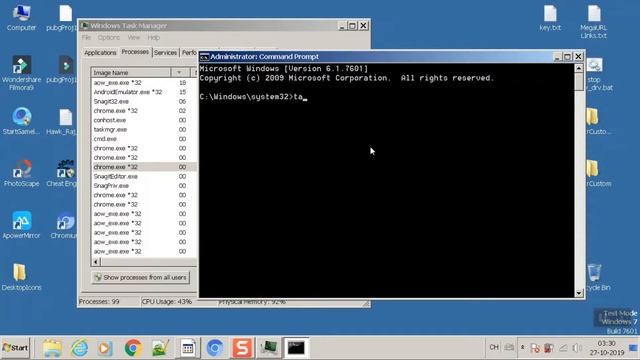Select AndroidEmulator.exe *32 process row

[x=144, y=92]
